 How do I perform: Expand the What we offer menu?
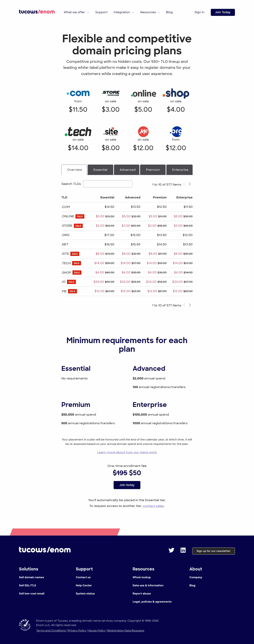click(x=76, y=12)
